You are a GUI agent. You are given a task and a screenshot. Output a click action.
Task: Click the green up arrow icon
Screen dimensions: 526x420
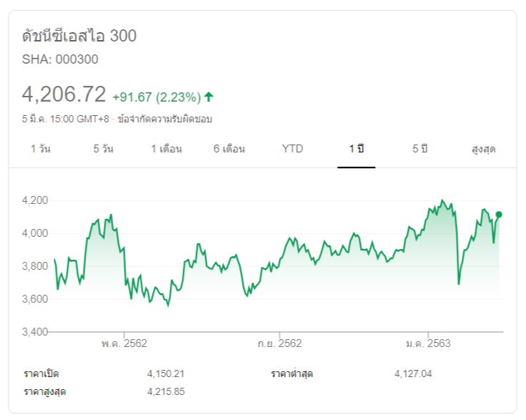(x=209, y=97)
